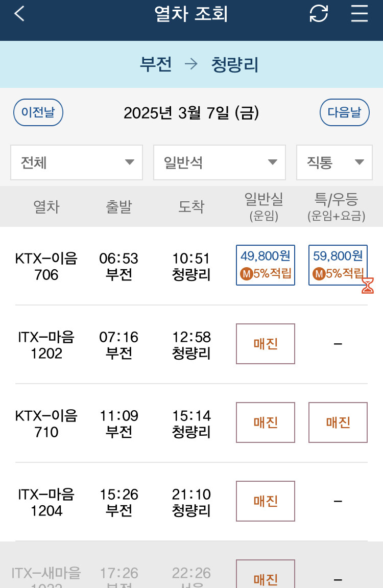Tap the arrow between 부전 and 청량리
The image size is (383, 588).
(191, 64)
